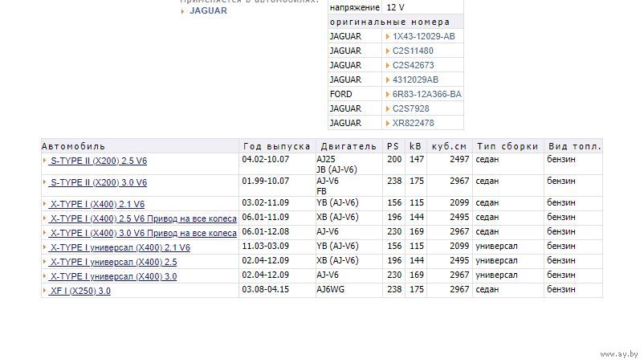Screen dimensions: 644x363
Task: Click the arrow bullet before XF I (X250) 3.0
Action: pyautogui.click(x=44, y=291)
